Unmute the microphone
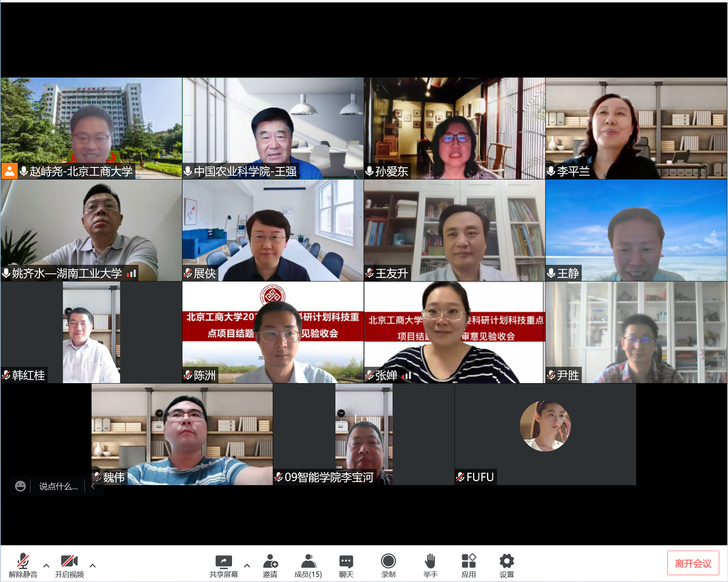728x582 pixels. pyautogui.click(x=23, y=562)
